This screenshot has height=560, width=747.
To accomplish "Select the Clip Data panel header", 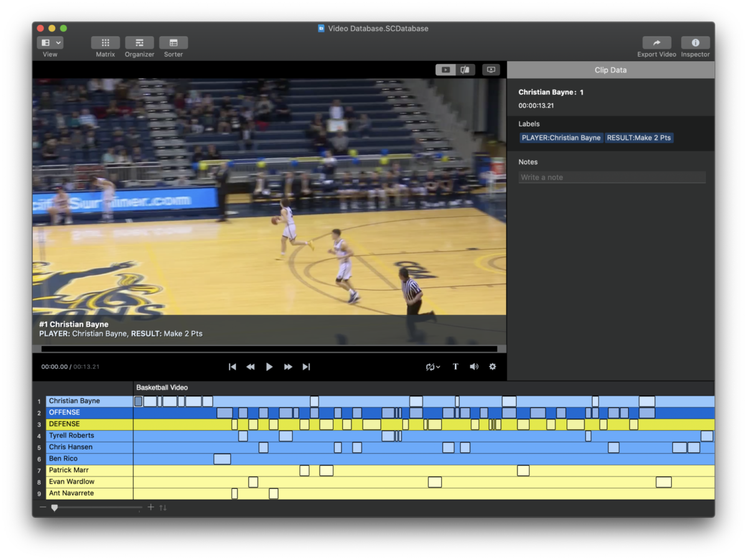I will point(610,70).
